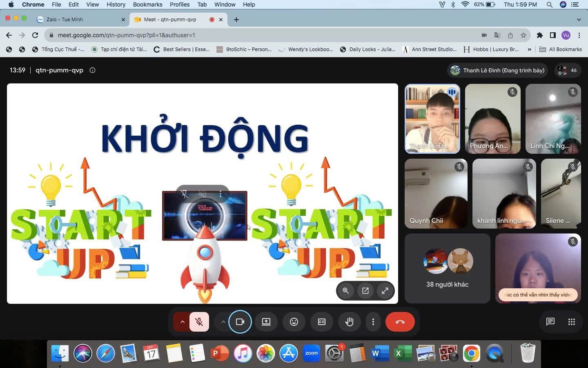This screenshot has width=588, height=368.
Task: Open the present screen button
Action: coord(266,322)
